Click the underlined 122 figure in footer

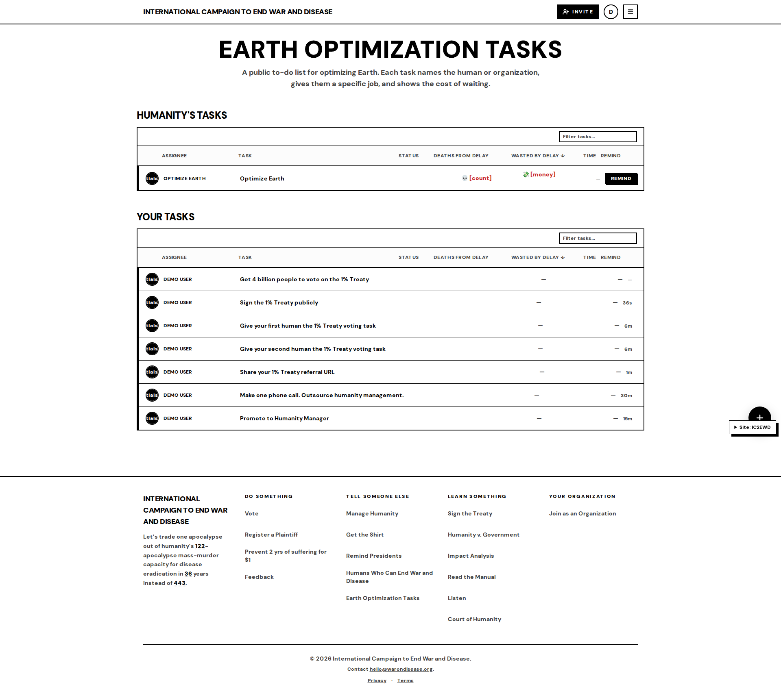pos(200,546)
